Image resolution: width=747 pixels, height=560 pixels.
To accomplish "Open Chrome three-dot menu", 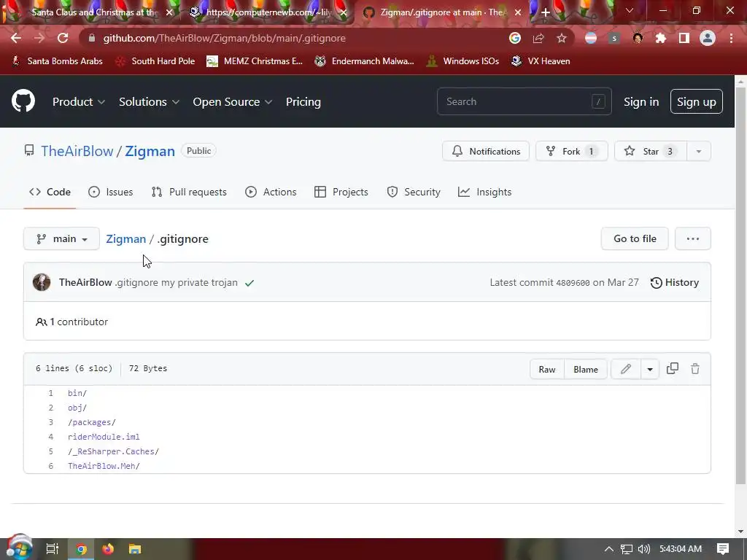I will pos(731,38).
